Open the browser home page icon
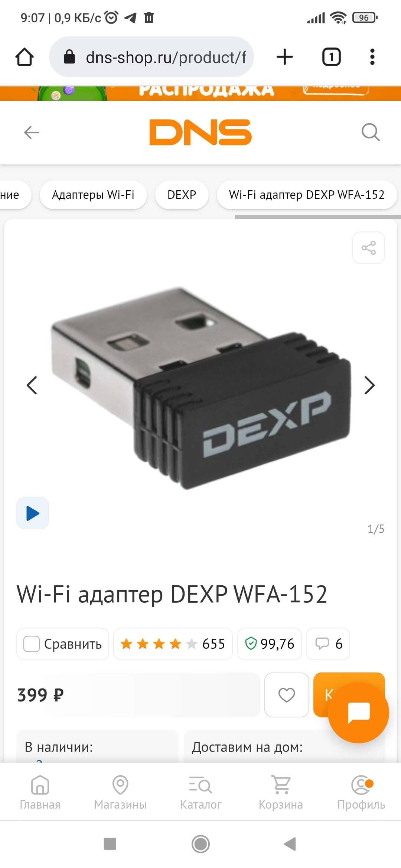The image size is (401, 868). [x=25, y=57]
